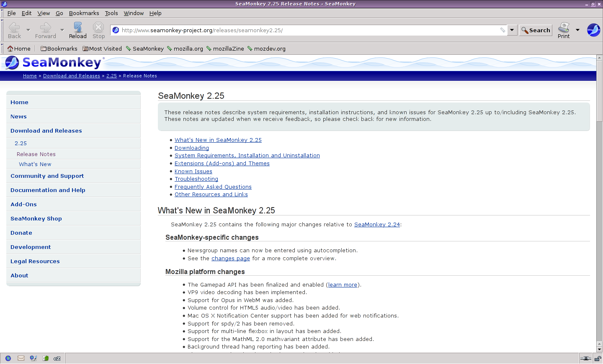Follow the SeaMonkey 2.24 link
The image size is (603, 364).
pyautogui.click(x=377, y=224)
